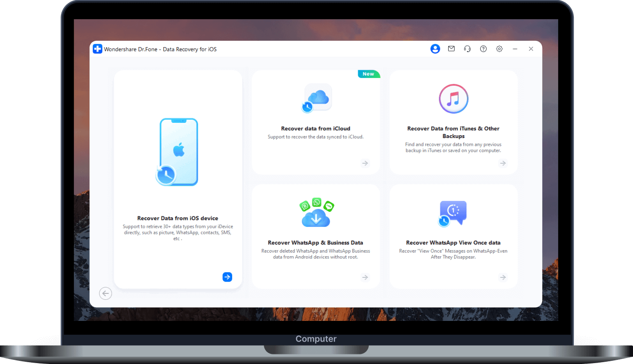Click the green New badge on iCloud card
The height and width of the screenshot is (364, 633).
369,74
